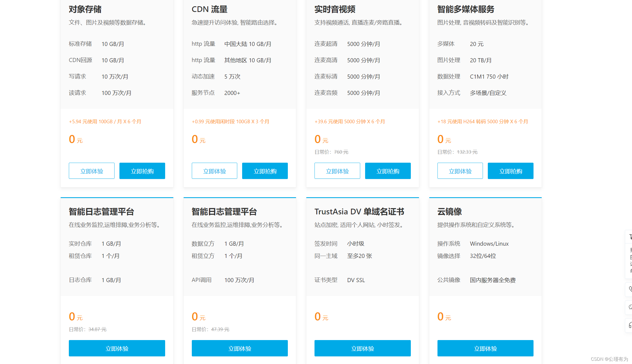Click the 连麦标清 row label

coord(326,77)
